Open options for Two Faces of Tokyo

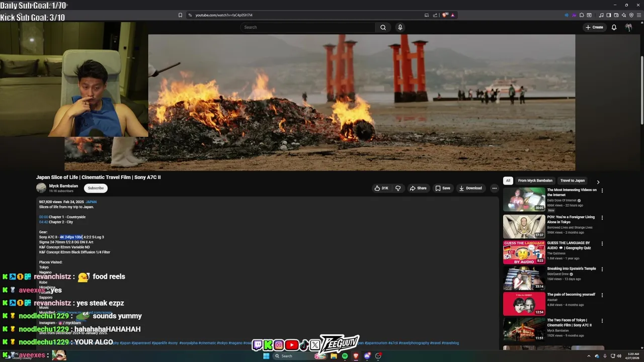click(602, 321)
